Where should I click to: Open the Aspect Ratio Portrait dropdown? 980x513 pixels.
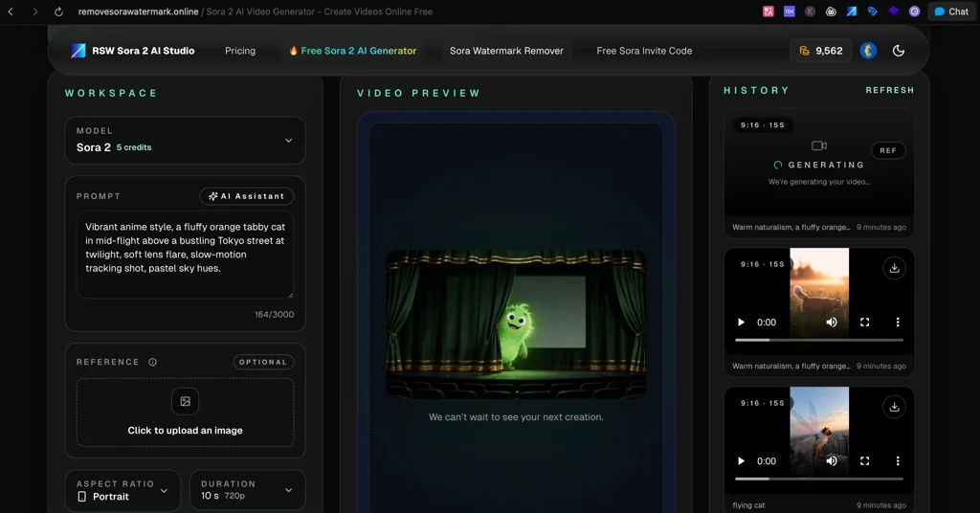pyautogui.click(x=122, y=490)
